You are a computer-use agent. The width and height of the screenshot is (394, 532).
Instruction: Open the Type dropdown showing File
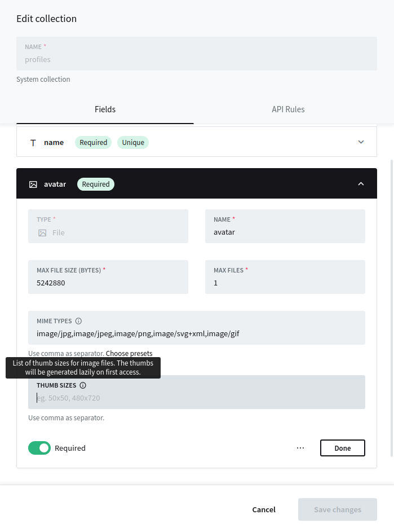click(x=108, y=232)
